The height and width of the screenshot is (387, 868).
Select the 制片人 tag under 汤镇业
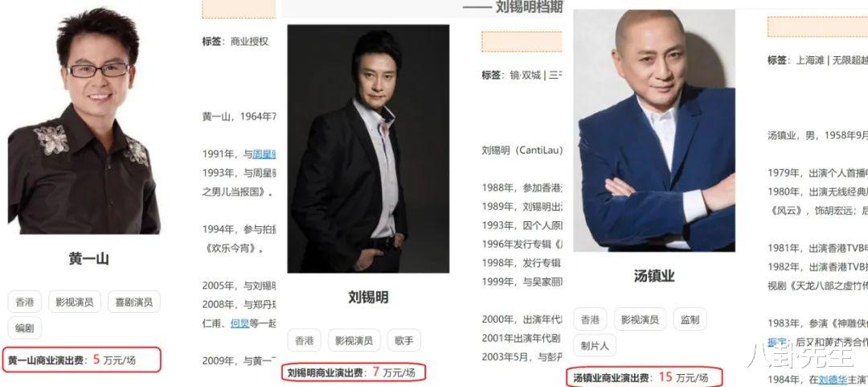pyautogui.click(x=595, y=345)
